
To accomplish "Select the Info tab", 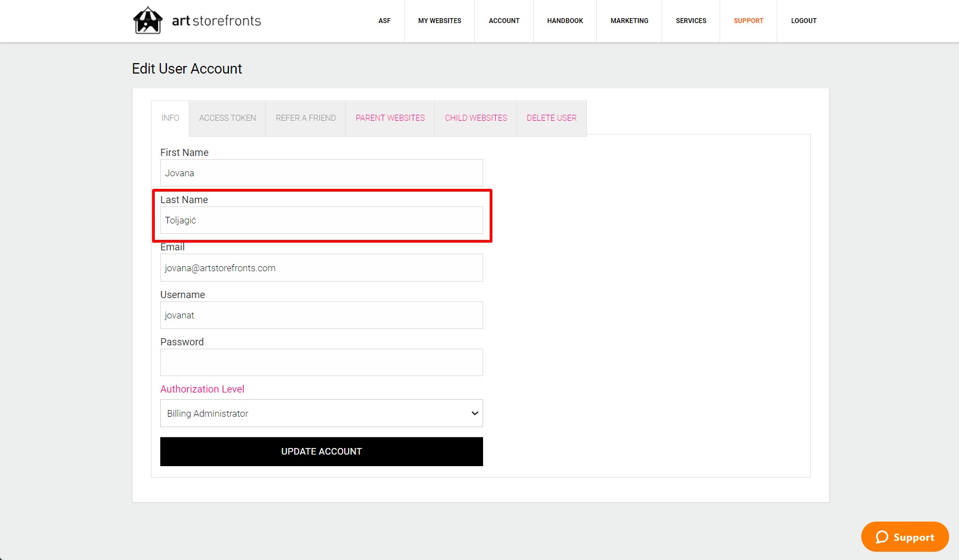I will tap(170, 117).
